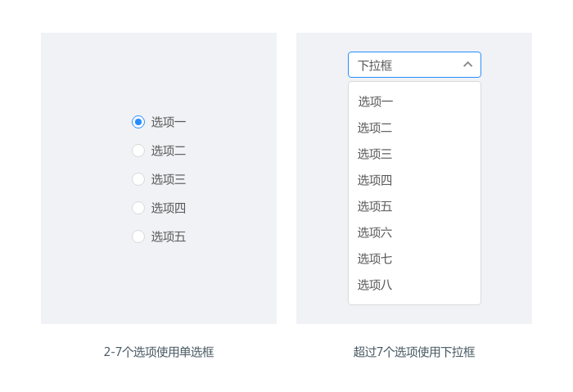Select the 选项二 radio button
This screenshot has height=392, width=573.
coord(138,151)
